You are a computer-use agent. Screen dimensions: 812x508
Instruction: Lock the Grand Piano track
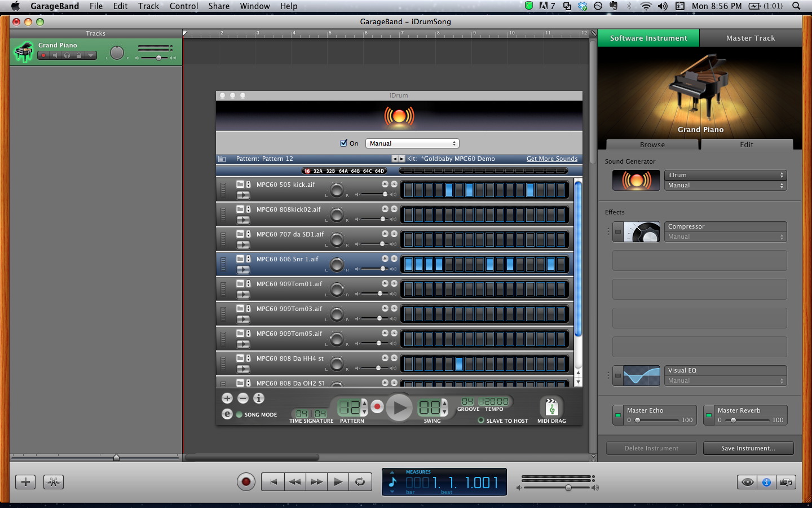(x=79, y=55)
